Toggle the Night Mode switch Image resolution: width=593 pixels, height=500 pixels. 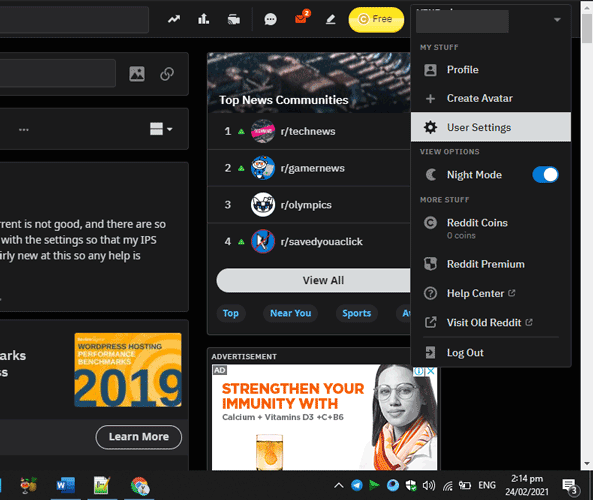[545, 175]
